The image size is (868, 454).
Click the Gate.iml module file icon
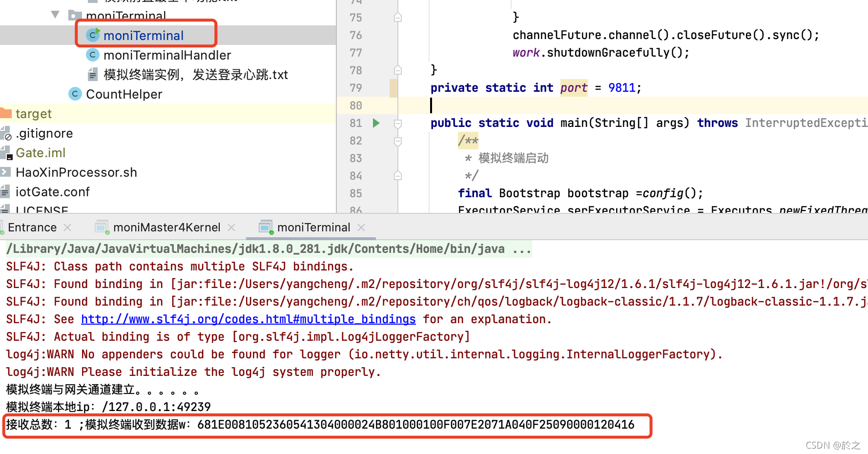(x=6, y=153)
